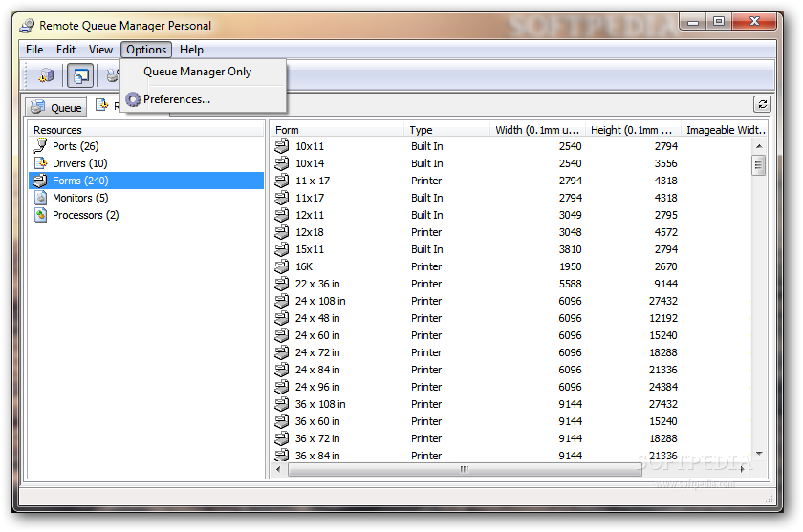Select Drivers (10) in Resources tree
This screenshot has width=803, height=532.
click(x=80, y=163)
